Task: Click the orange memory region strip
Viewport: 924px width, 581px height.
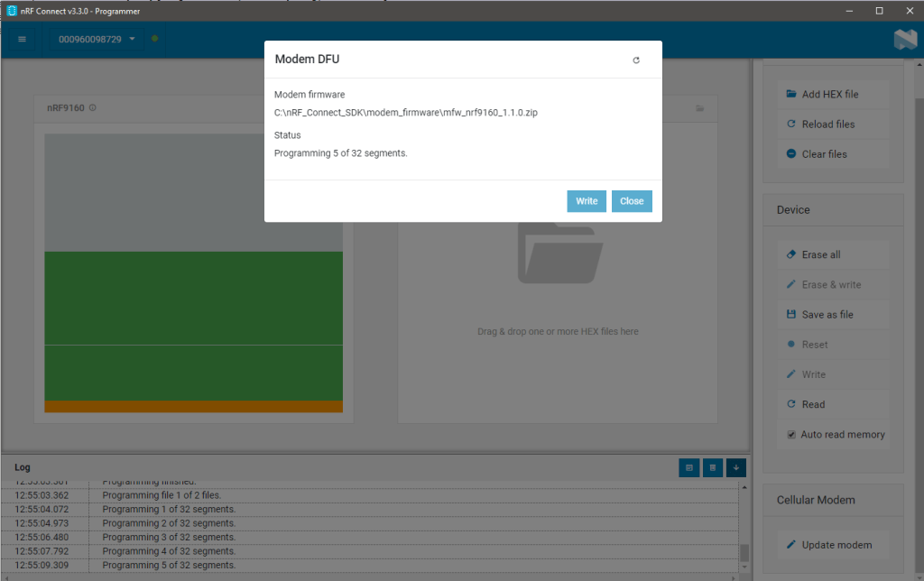Action: click(x=193, y=407)
